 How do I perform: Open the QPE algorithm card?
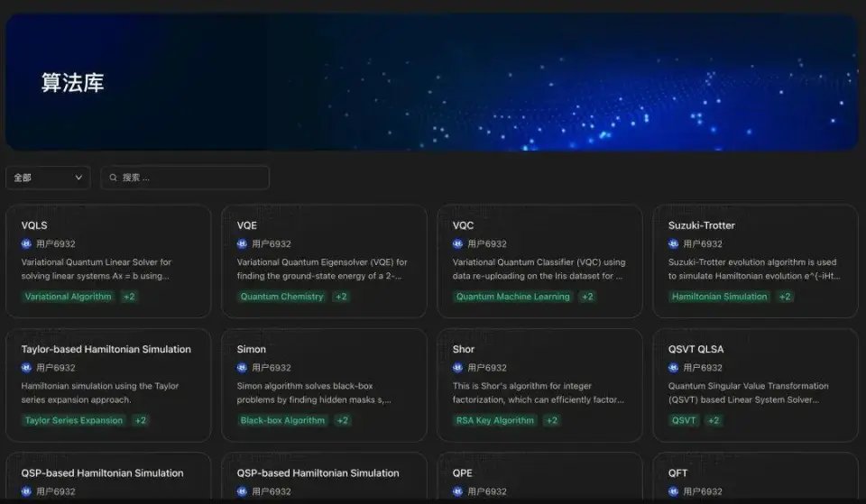[539, 478]
